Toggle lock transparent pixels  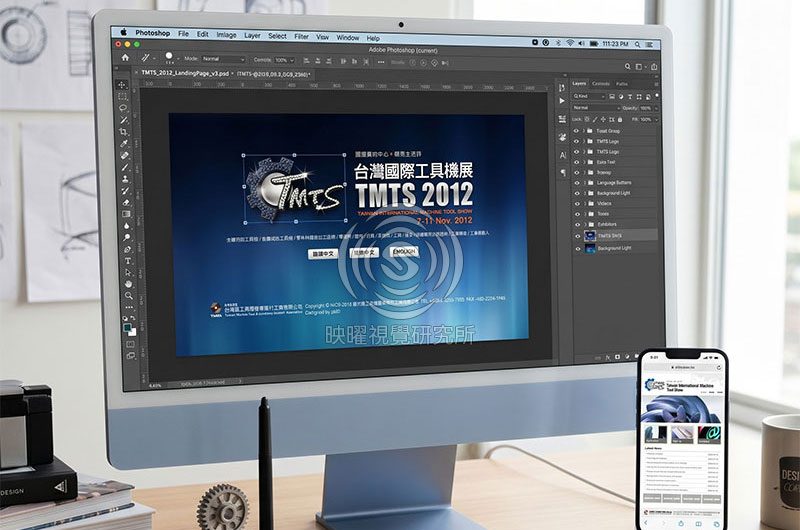tap(587, 119)
